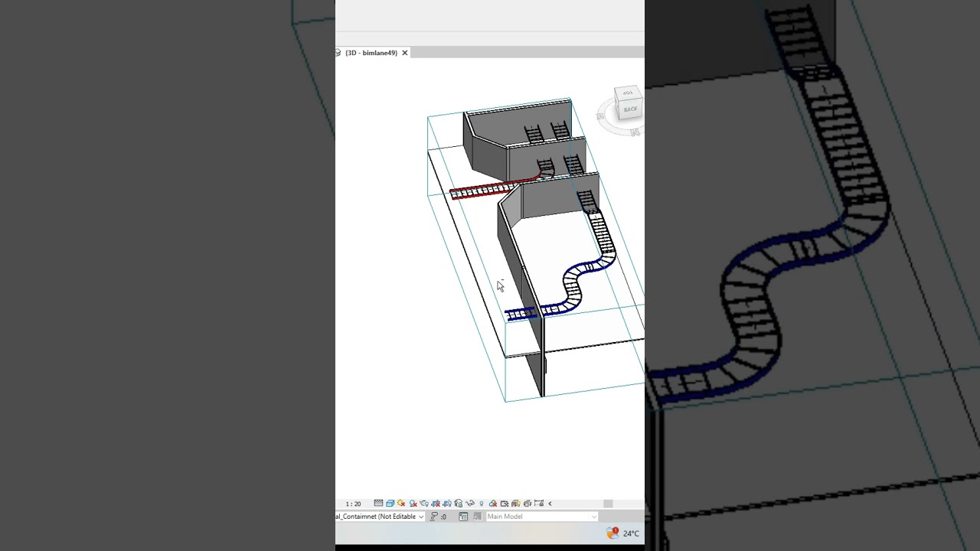
Task: Open the Rendering Dialog teapot icon
Action: coord(424,503)
